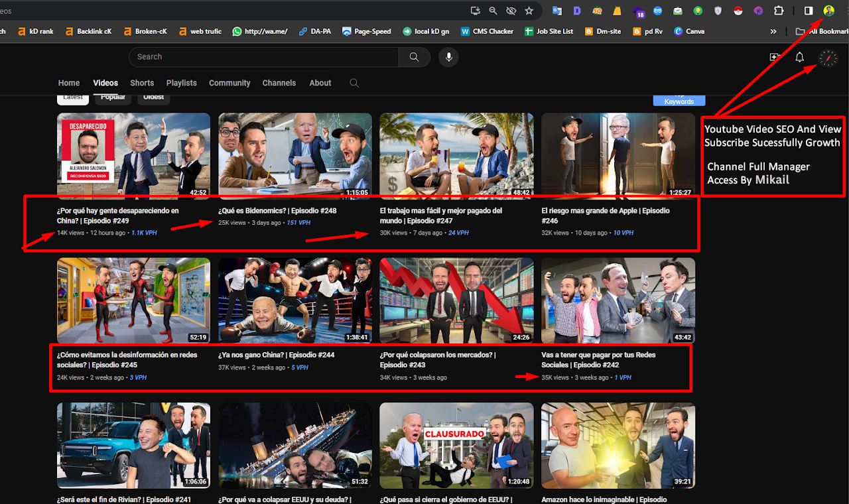Select the Latest sort chip

pyautogui.click(x=73, y=98)
